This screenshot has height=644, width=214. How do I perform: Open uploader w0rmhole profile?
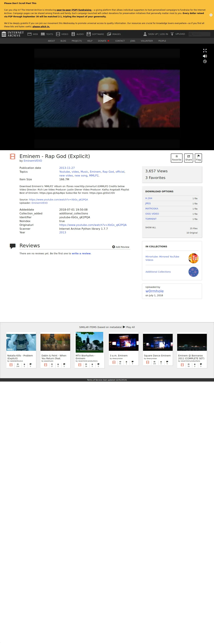[x=154, y=291]
